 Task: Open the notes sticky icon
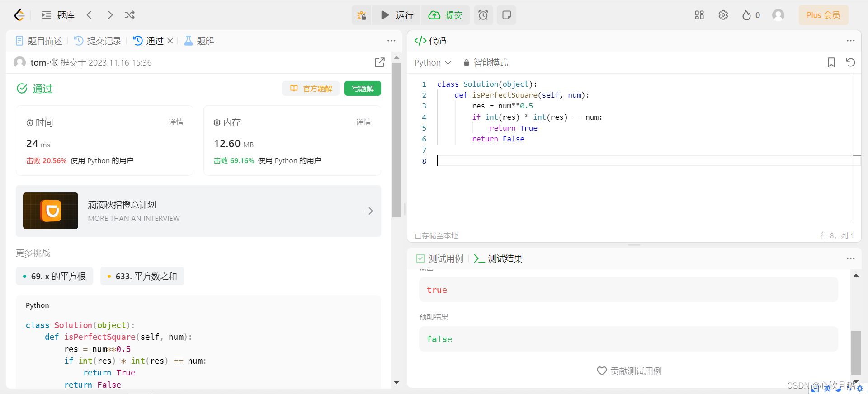507,15
